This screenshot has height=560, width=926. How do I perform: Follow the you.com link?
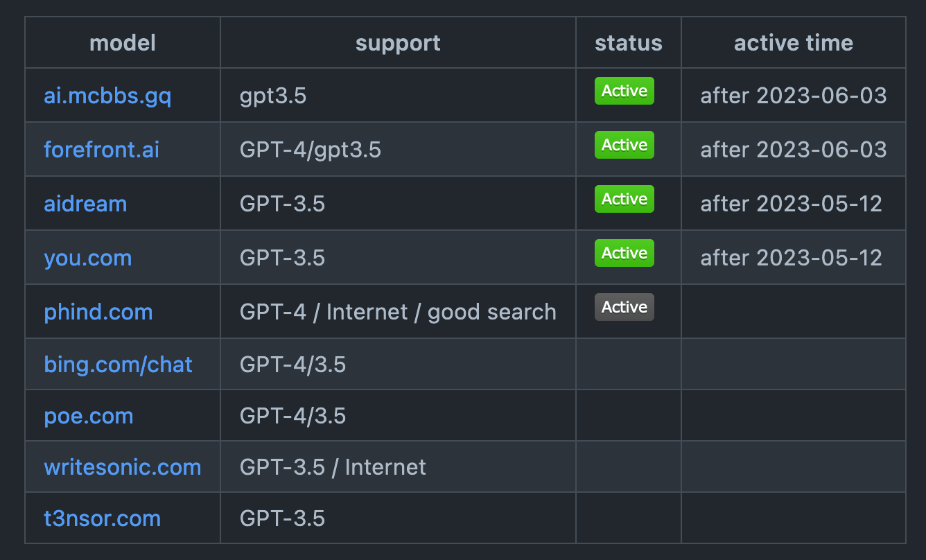(x=87, y=258)
